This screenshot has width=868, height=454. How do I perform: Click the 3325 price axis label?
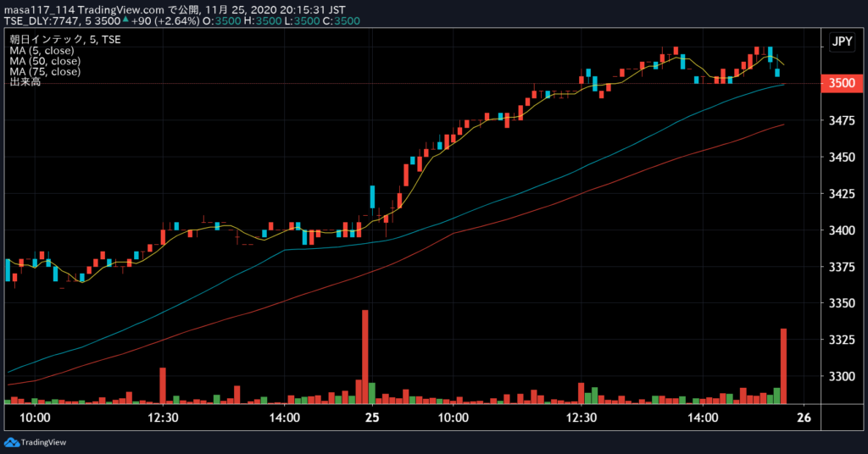click(842, 340)
